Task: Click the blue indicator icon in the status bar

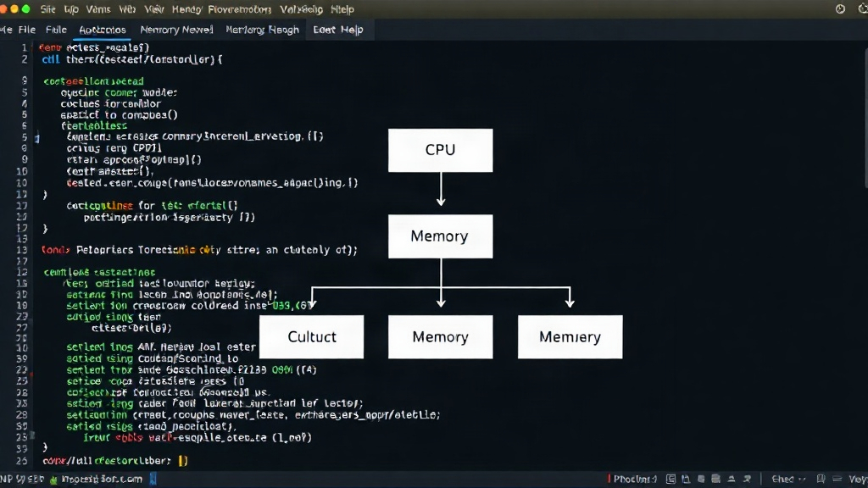Action: [153, 480]
